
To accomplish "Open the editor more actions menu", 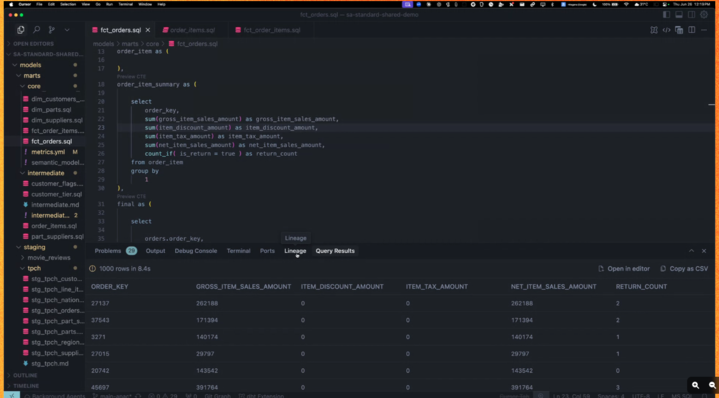I will (704, 30).
